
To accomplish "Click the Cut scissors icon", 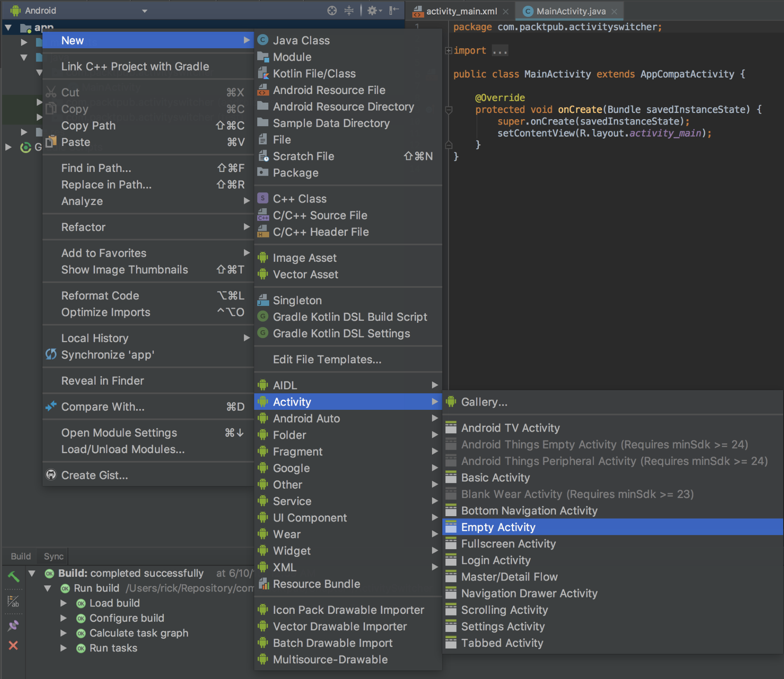I will pyautogui.click(x=51, y=92).
